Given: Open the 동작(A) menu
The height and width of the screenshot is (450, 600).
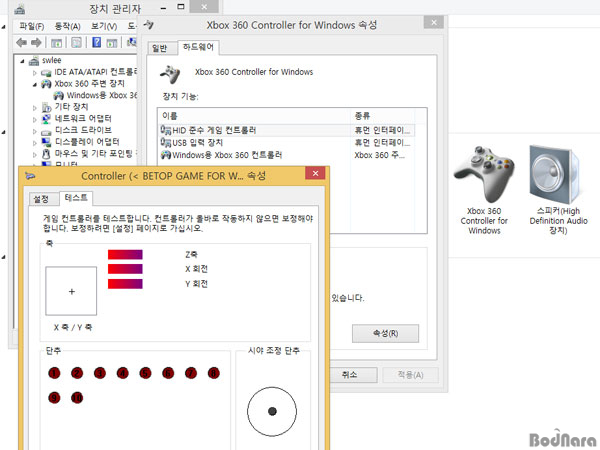Looking at the screenshot, I should click(x=67, y=26).
